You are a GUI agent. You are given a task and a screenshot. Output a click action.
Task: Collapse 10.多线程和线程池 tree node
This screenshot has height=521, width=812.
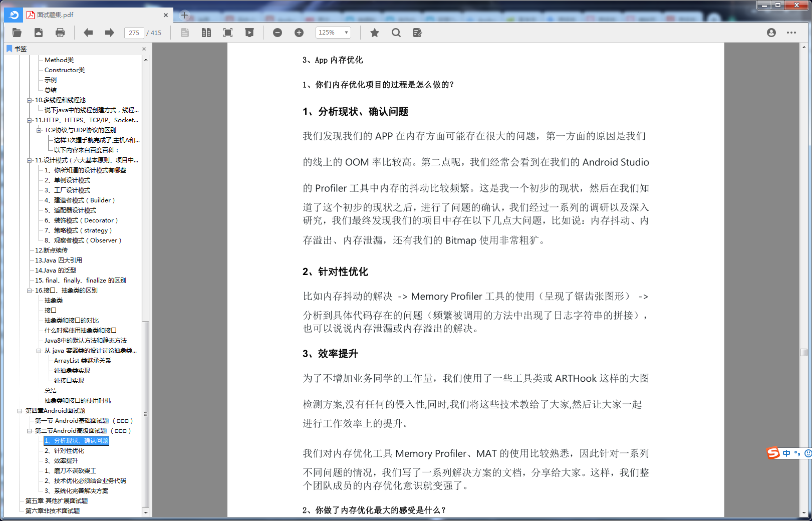tap(29, 100)
